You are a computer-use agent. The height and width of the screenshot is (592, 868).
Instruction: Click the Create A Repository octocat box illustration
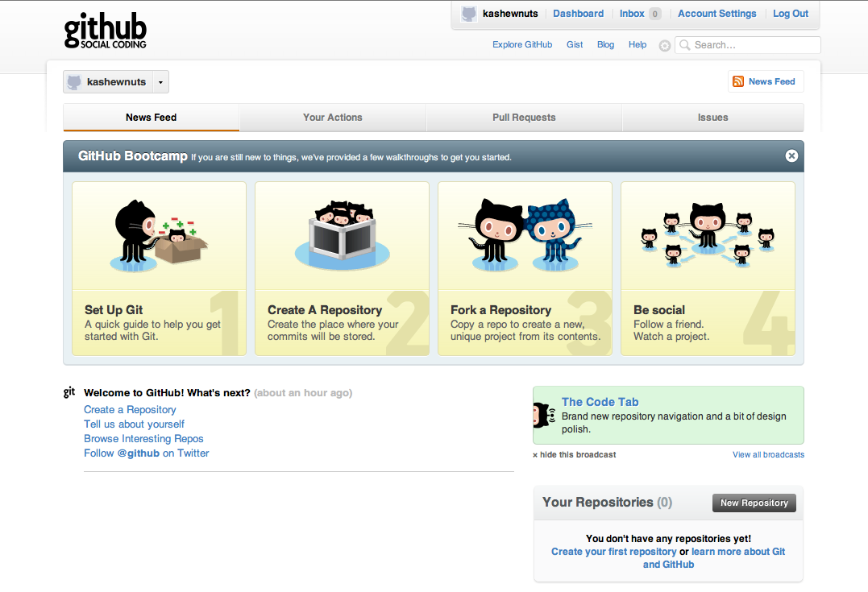342,236
